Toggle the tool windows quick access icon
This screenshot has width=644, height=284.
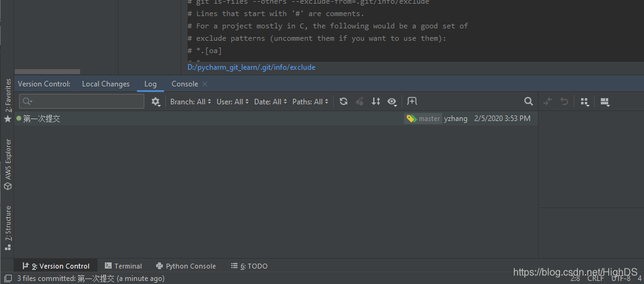coord(7,278)
